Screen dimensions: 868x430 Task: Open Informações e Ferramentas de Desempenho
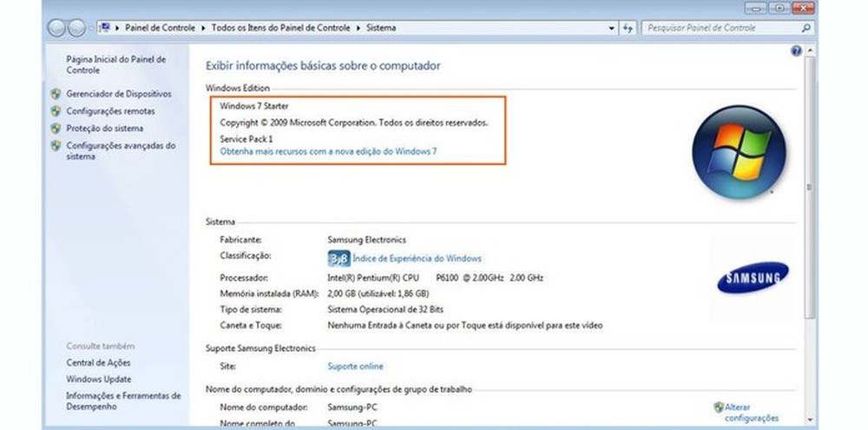(123, 401)
